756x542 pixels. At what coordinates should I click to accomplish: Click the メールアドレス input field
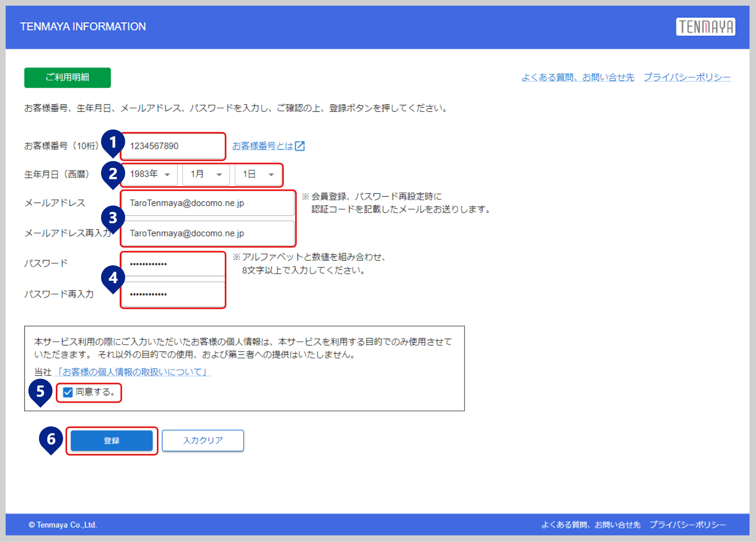pos(208,203)
